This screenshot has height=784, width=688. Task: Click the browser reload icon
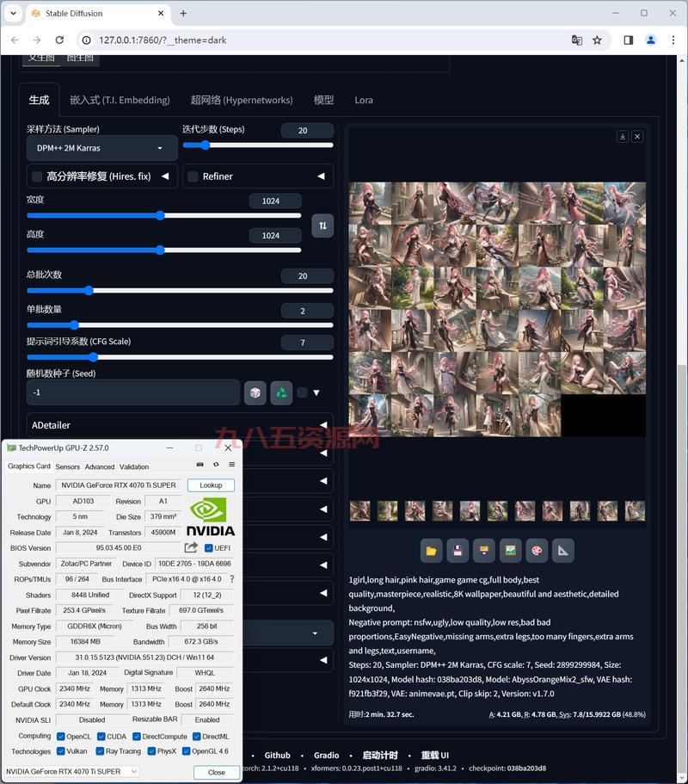tap(59, 40)
